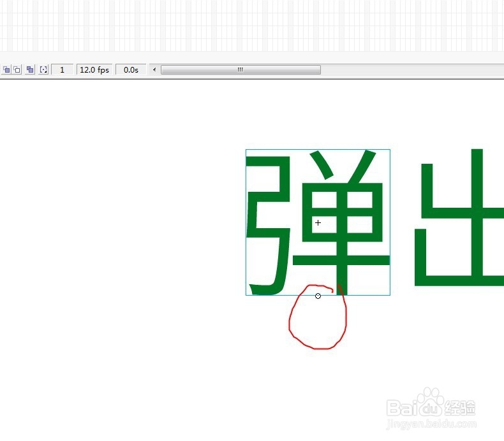Click the current frame number field
Image resolution: width=504 pixels, height=441 pixels.
(x=63, y=69)
